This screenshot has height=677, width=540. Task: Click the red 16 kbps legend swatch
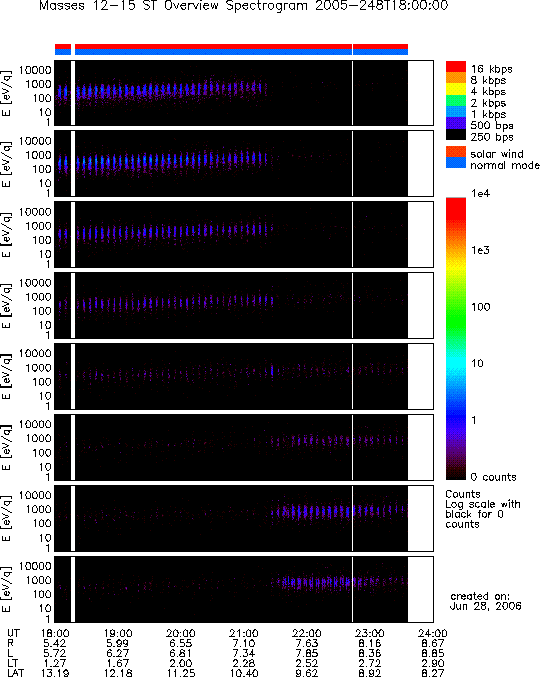point(456,66)
